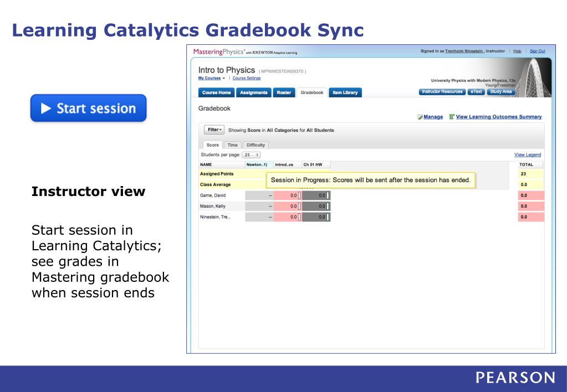Image resolution: width=567 pixels, height=392 pixels.
Task: Click the Start session button
Action: (89, 108)
